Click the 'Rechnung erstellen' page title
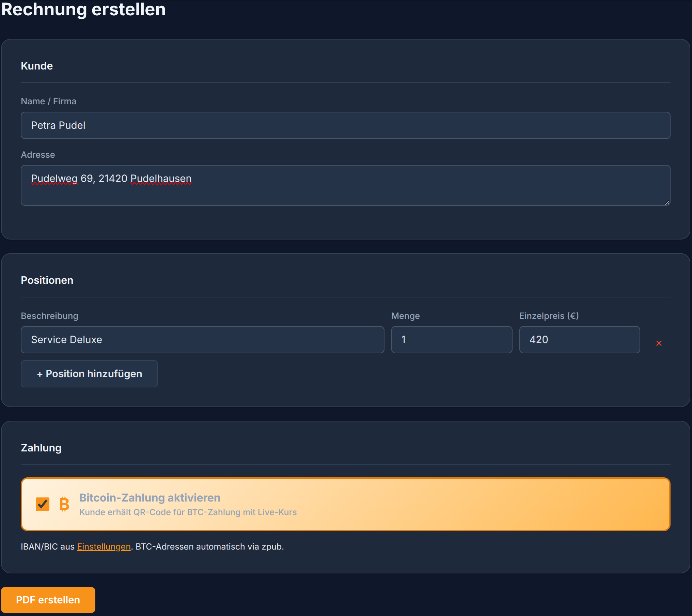 pyautogui.click(x=83, y=10)
